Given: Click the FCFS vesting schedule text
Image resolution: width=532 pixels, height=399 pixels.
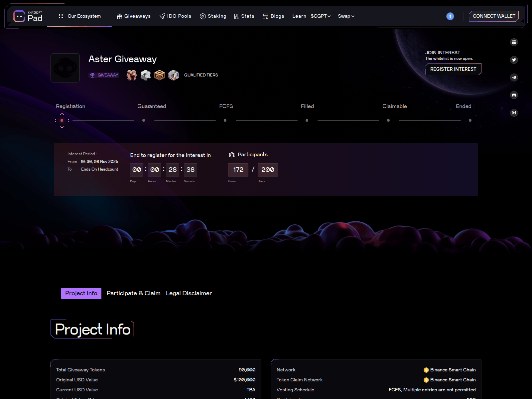Looking at the screenshot, I should pyautogui.click(x=432, y=390).
